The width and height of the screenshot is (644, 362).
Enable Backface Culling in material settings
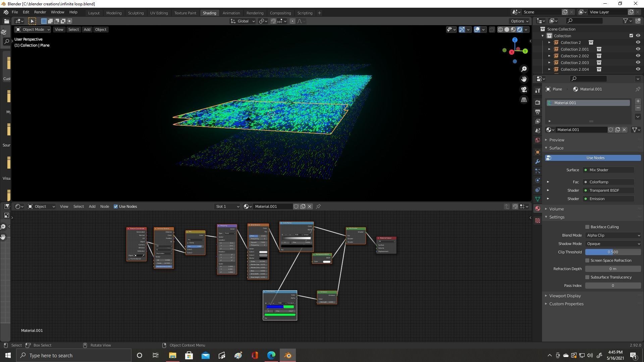click(x=587, y=227)
